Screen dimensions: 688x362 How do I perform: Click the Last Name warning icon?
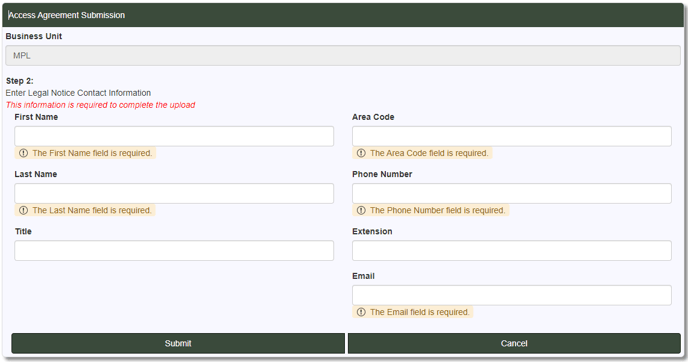click(24, 210)
